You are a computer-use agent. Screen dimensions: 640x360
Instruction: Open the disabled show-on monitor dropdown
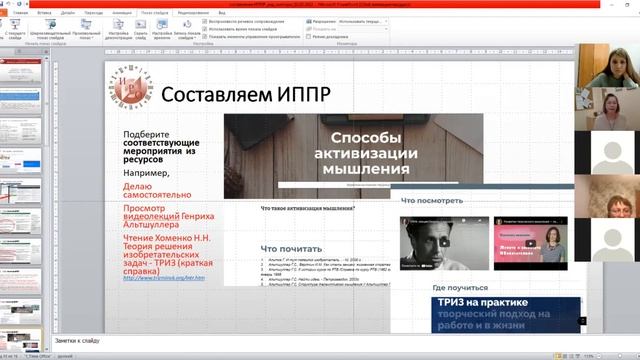(x=363, y=29)
